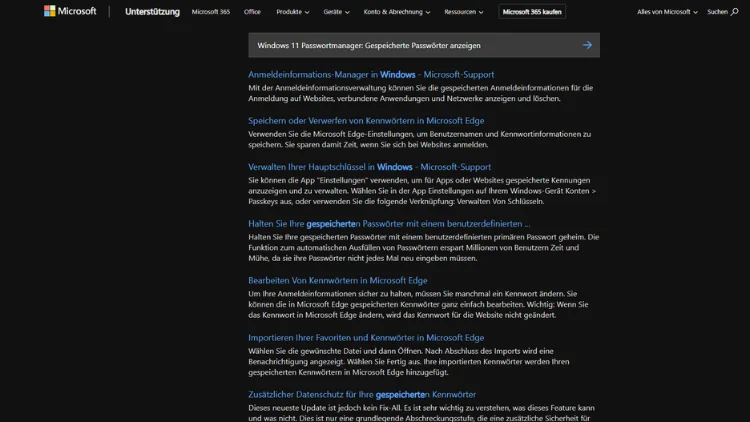This screenshot has height=422, width=750.
Task: Open the Unterstützung home link
Action: tap(152, 11)
